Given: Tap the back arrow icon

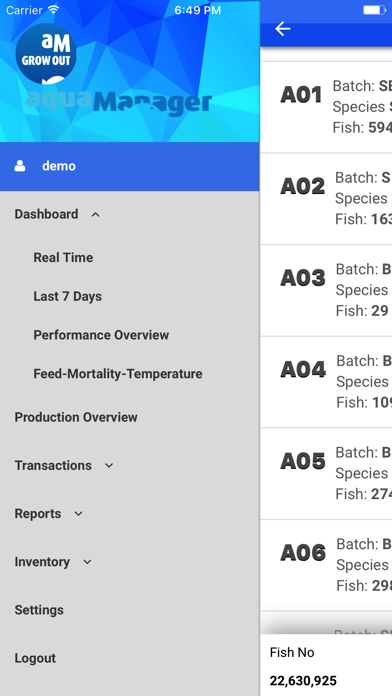Looking at the screenshot, I should click(x=283, y=29).
